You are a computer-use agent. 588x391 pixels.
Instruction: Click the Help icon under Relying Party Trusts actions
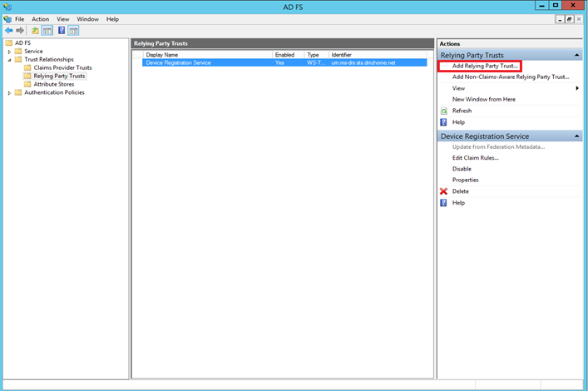(443, 122)
